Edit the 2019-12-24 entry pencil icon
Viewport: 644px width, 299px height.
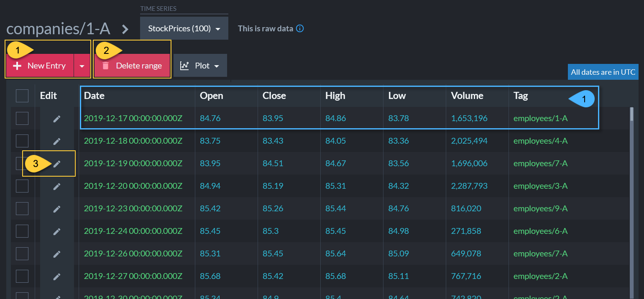(57, 231)
